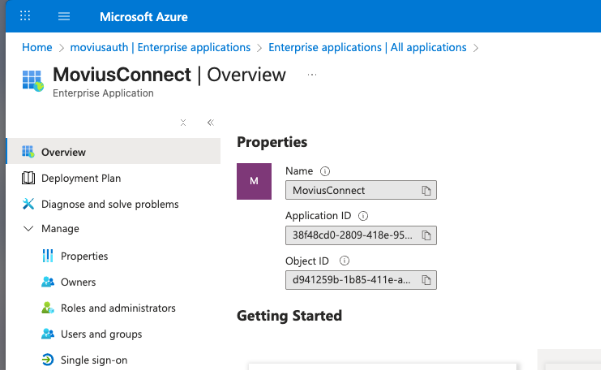Click the Object ID field
This screenshot has height=370, width=601.
click(361, 280)
